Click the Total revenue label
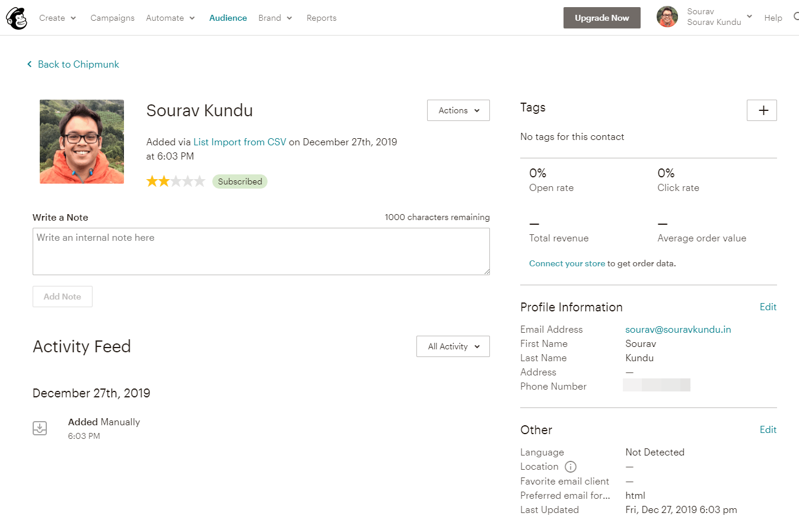 [x=559, y=238]
